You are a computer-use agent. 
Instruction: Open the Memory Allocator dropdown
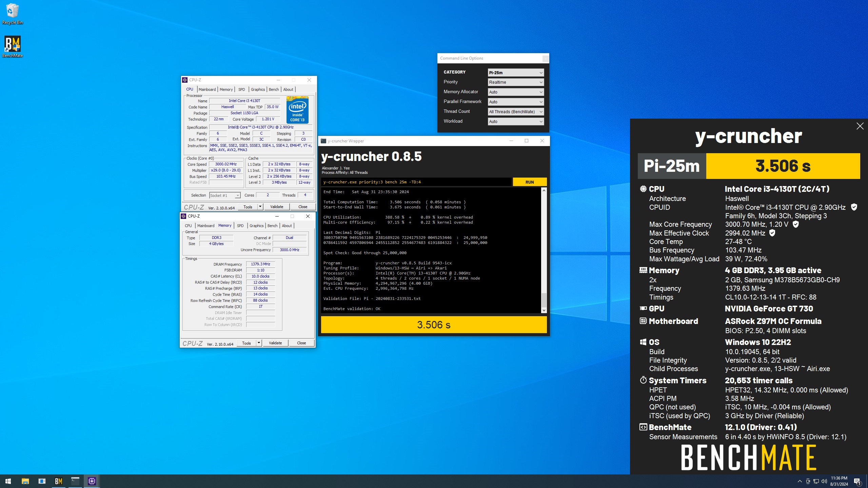(516, 92)
